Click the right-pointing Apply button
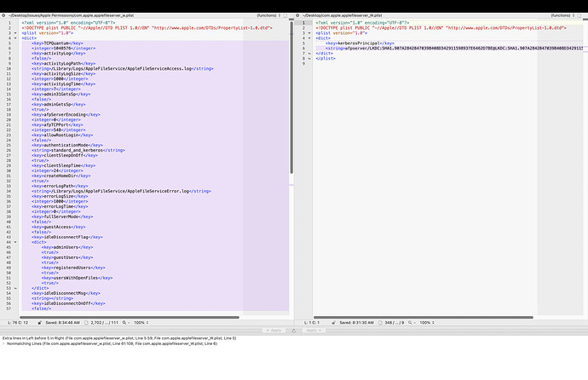Viewport: 588px width, 380px height. 314,331
